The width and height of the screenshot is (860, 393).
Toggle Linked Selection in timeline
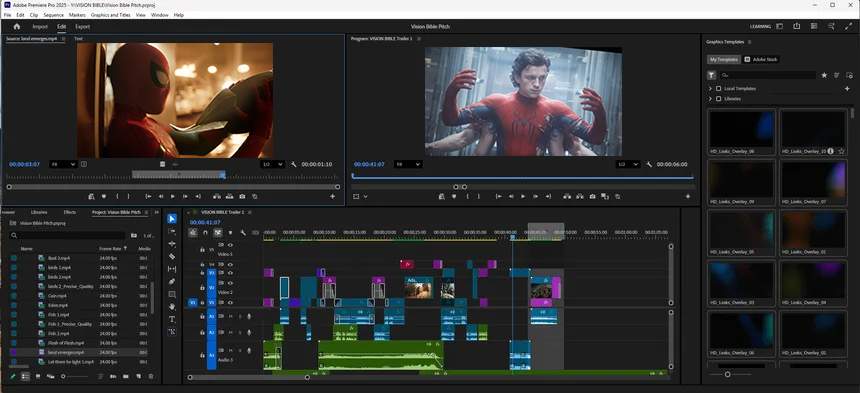point(218,232)
